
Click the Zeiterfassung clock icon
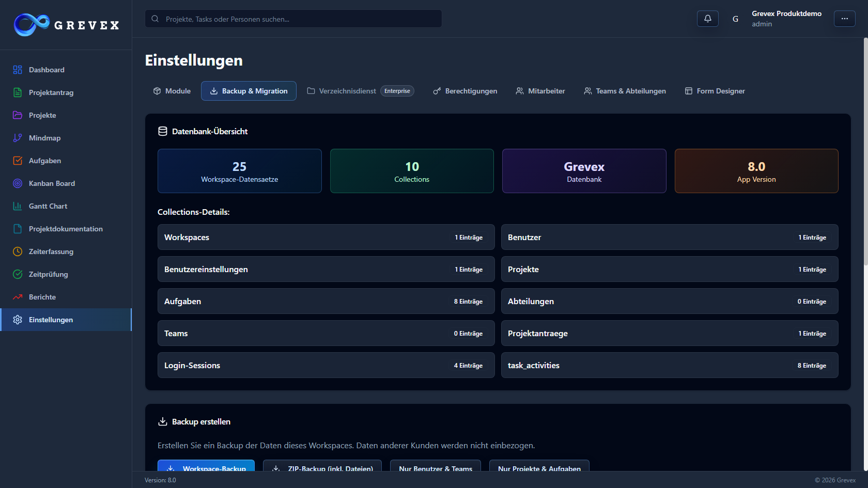click(x=18, y=251)
